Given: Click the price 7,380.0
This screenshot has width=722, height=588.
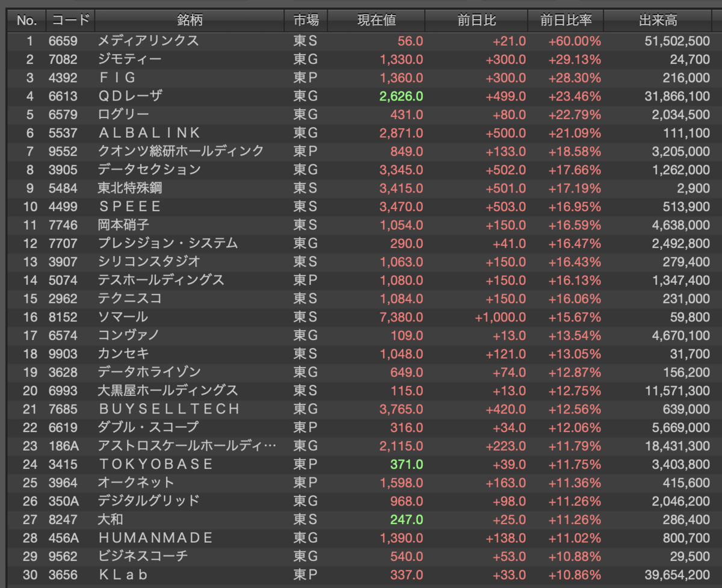Looking at the screenshot, I should [x=401, y=317].
